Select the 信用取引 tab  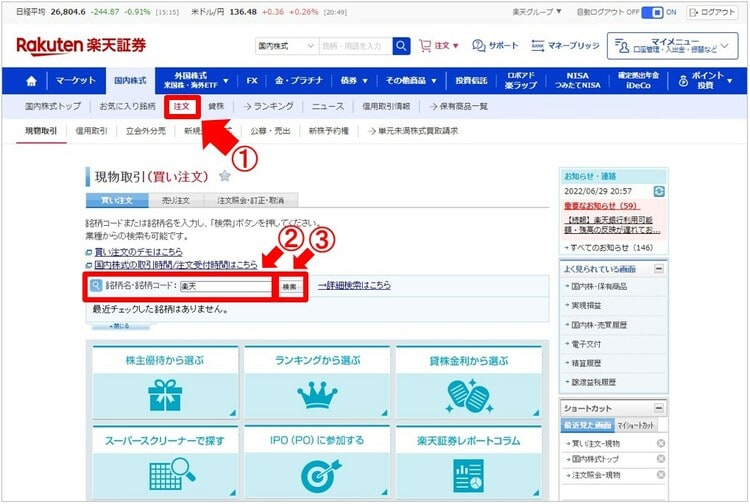[91, 131]
